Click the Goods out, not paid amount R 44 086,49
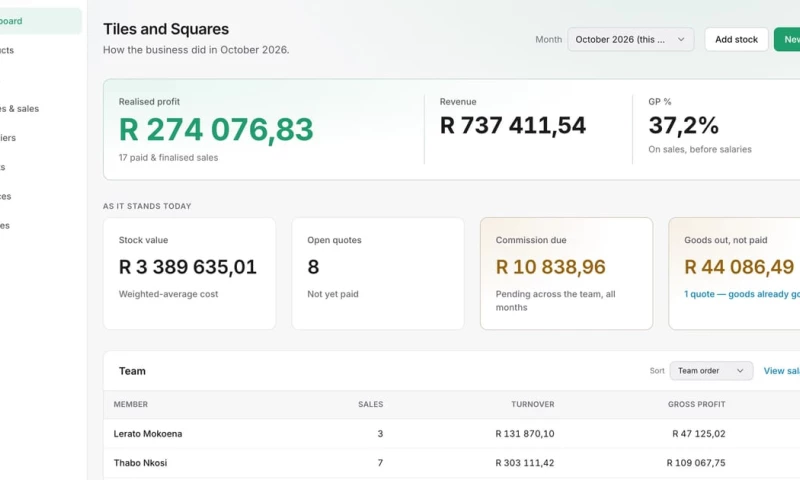800x480 pixels. click(739, 267)
